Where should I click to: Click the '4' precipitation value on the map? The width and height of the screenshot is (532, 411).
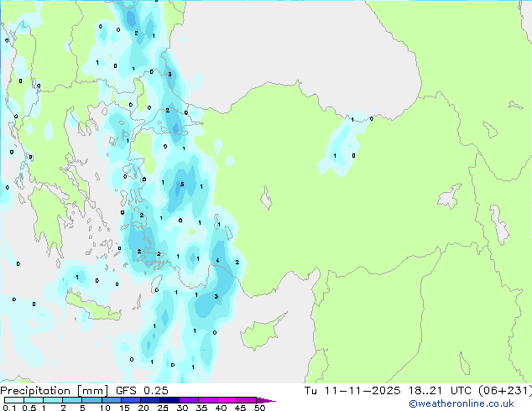coord(217,260)
